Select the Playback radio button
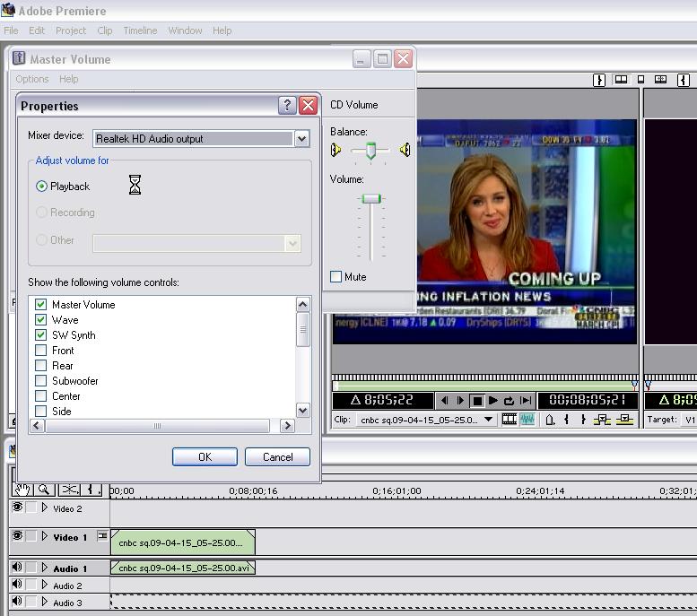697x616 pixels. click(x=41, y=187)
